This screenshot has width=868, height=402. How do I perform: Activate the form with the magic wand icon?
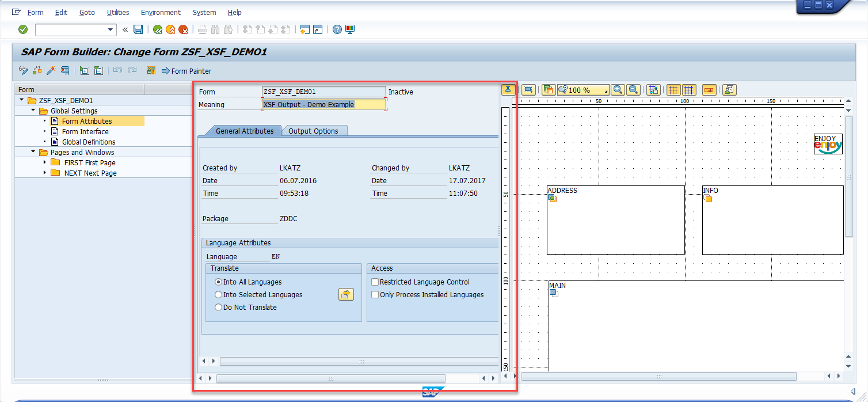click(x=51, y=71)
